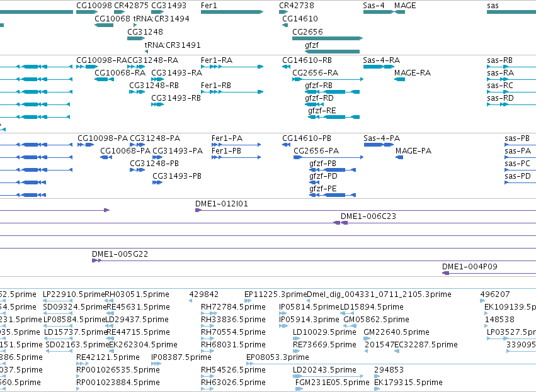Click the CG31248-RB transcript label

[x=154, y=86]
